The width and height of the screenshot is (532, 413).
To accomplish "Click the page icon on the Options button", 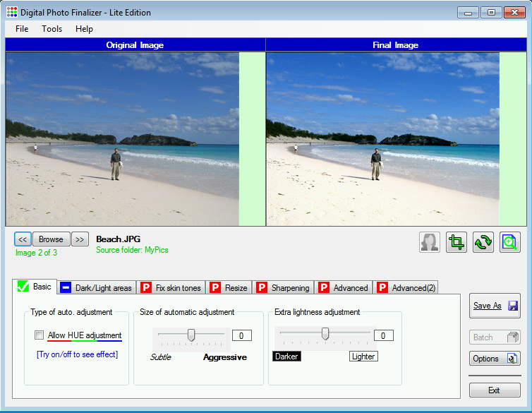I will pyautogui.click(x=512, y=359).
